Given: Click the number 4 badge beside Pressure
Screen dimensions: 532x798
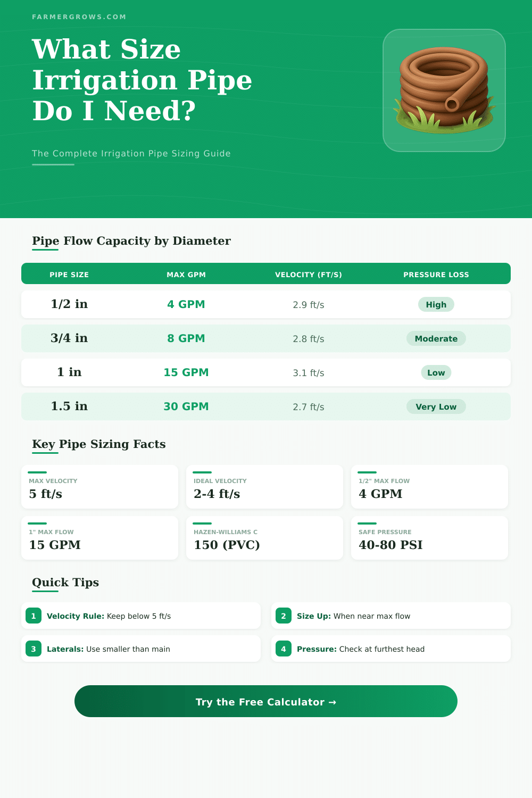Looking at the screenshot, I should [284, 649].
